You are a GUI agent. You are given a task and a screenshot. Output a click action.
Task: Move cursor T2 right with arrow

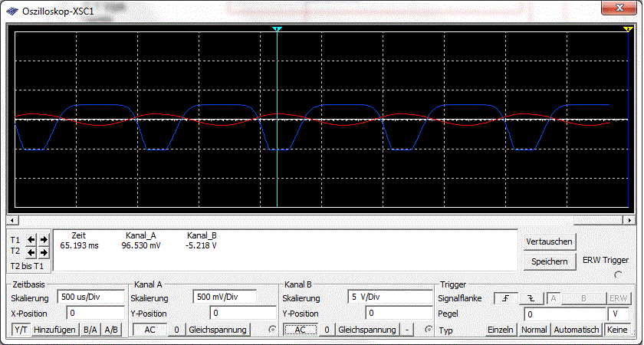click(44, 251)
